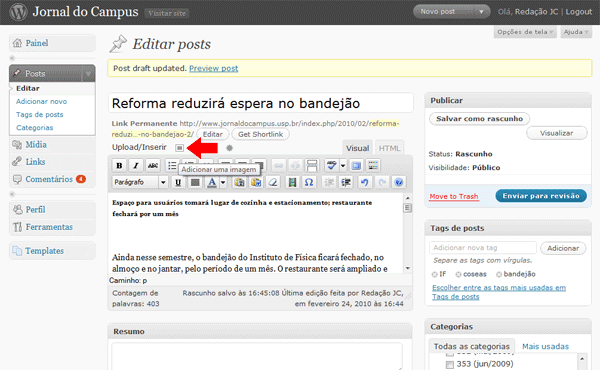Open the spell checker language dropdown
The width and height of the screenshot is (600, 370).
pyautogui.click(x=343, y=166)
